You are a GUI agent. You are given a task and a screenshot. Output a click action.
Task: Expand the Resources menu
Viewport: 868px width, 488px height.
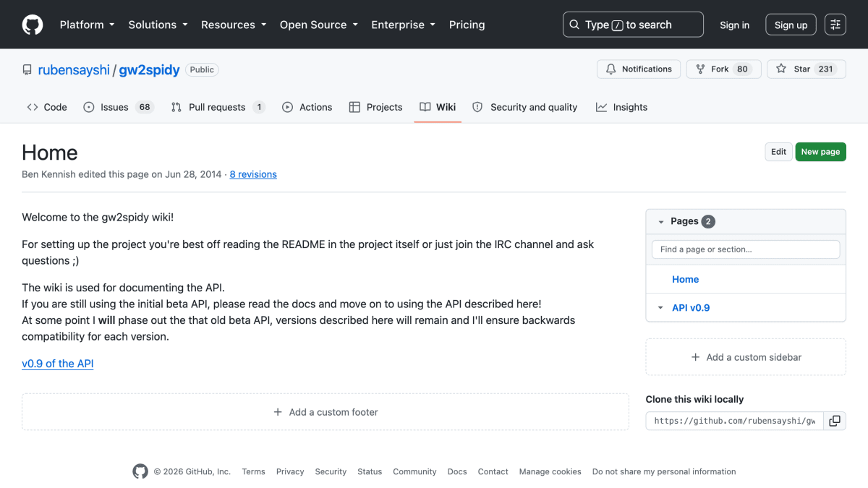coord(234,25)
